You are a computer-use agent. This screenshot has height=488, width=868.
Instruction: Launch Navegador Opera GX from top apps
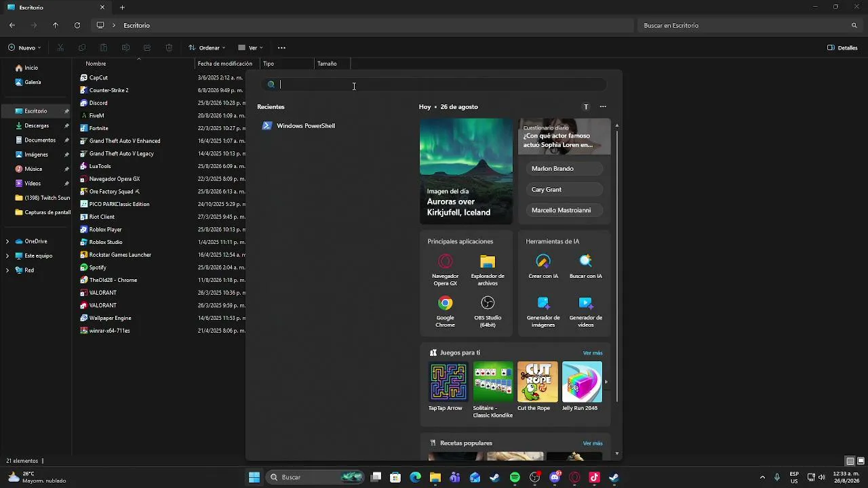pos(446,269)
